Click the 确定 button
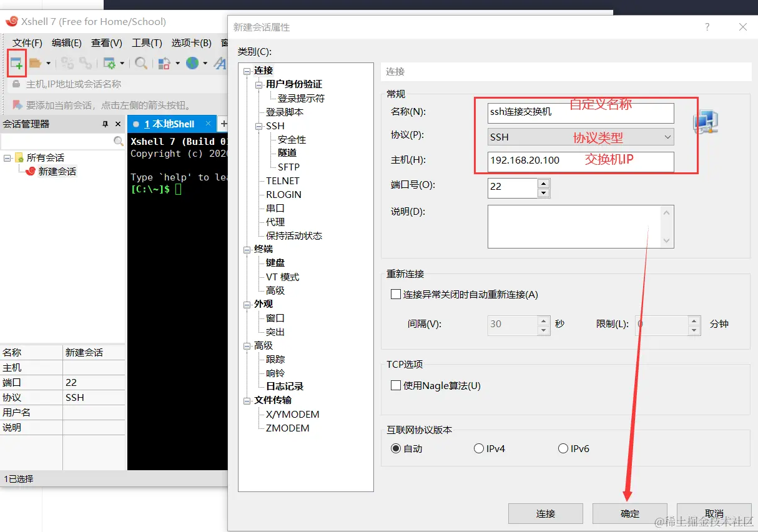The width and height of the screenshot is (758, 532). click(x=630, y=513)
